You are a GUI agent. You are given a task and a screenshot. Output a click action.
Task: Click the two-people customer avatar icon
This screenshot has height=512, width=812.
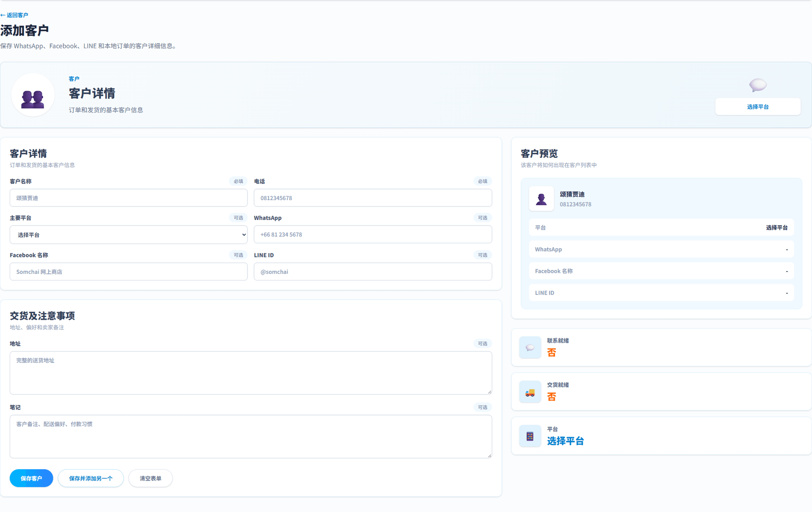pyautogui.click(x=33, y=95)
